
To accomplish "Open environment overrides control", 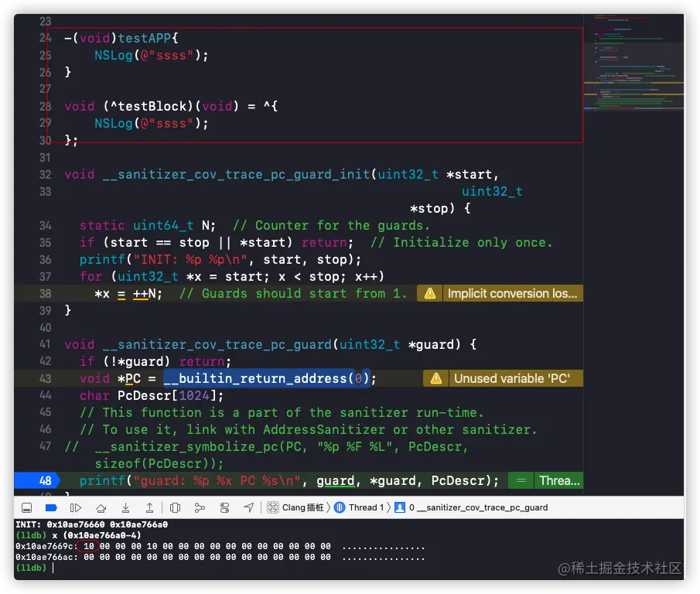I will coord(224,508).
